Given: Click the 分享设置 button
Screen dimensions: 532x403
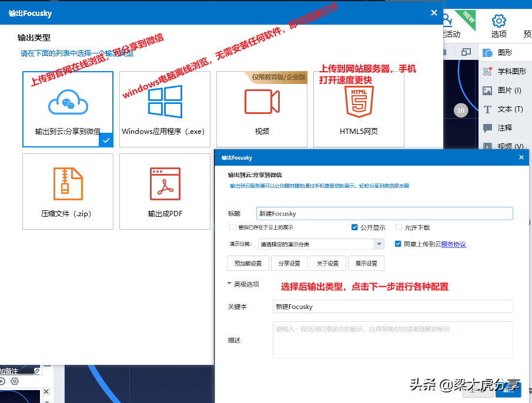Looking at the screenshot, I should point(289,263).
